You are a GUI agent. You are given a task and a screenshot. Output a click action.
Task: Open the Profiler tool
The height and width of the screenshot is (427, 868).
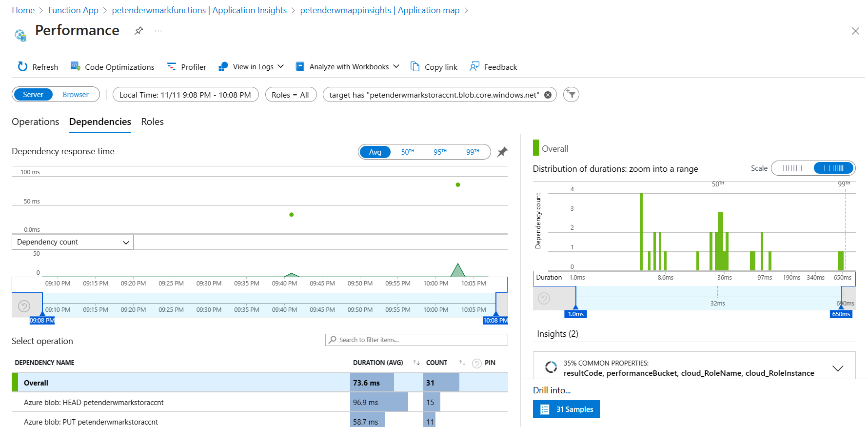pos(187,67)
